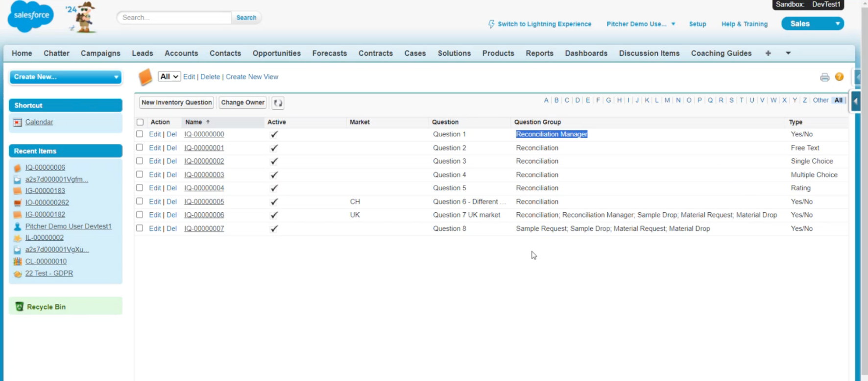Click into the Search input field
The image size is (868, 381).
click(174, 18)
